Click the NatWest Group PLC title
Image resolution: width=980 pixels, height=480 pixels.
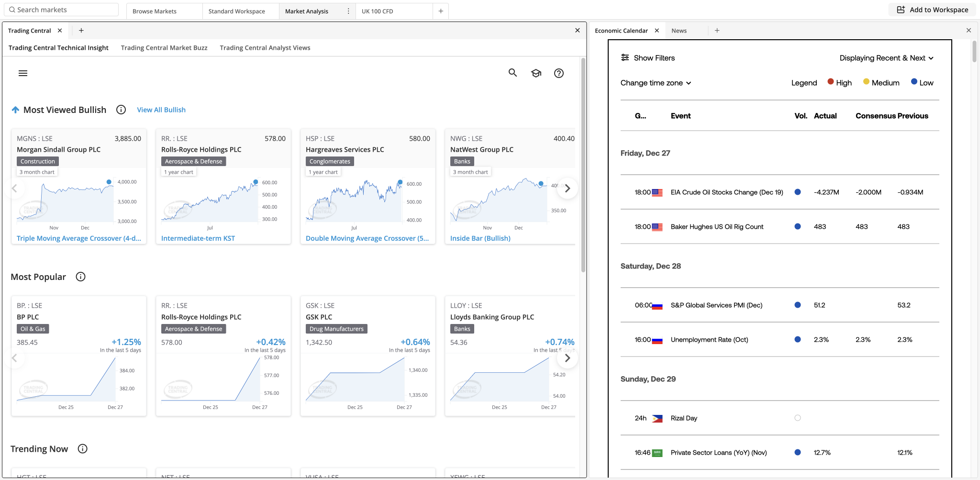482,149
